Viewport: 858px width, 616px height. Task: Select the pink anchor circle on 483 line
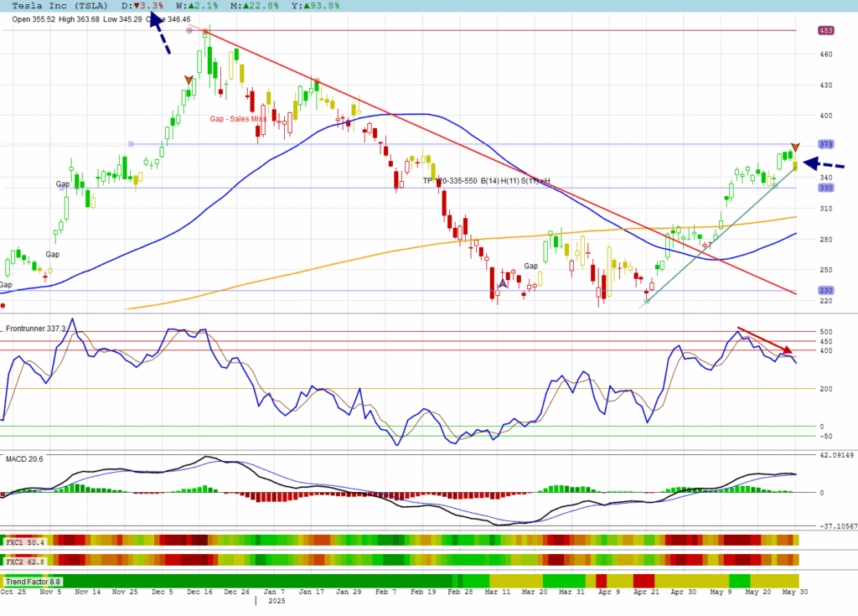(189, 31)
